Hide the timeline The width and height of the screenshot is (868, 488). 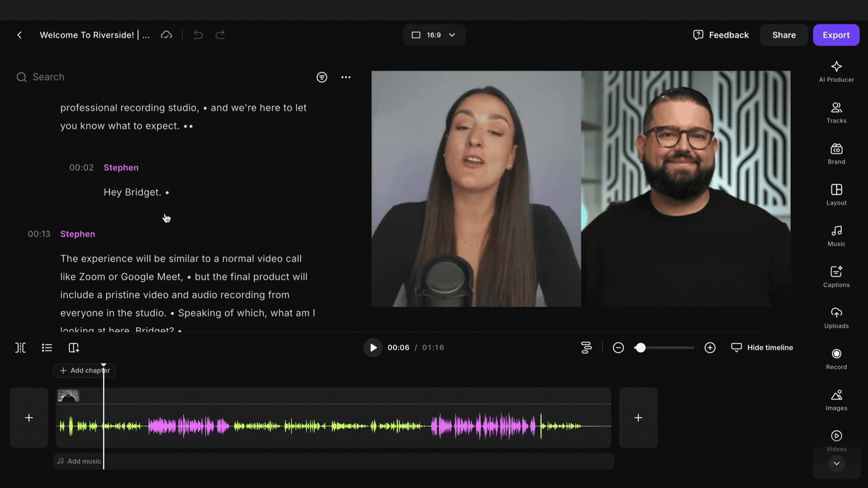coord(762,347)
